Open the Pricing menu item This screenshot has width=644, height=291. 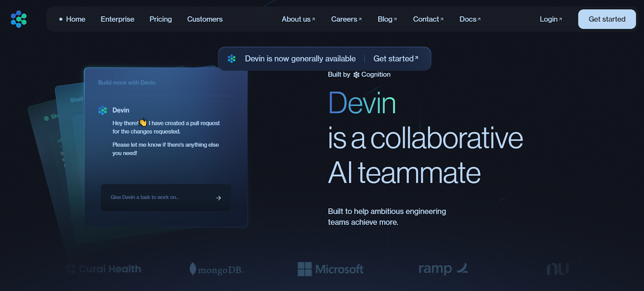(160, 19)
